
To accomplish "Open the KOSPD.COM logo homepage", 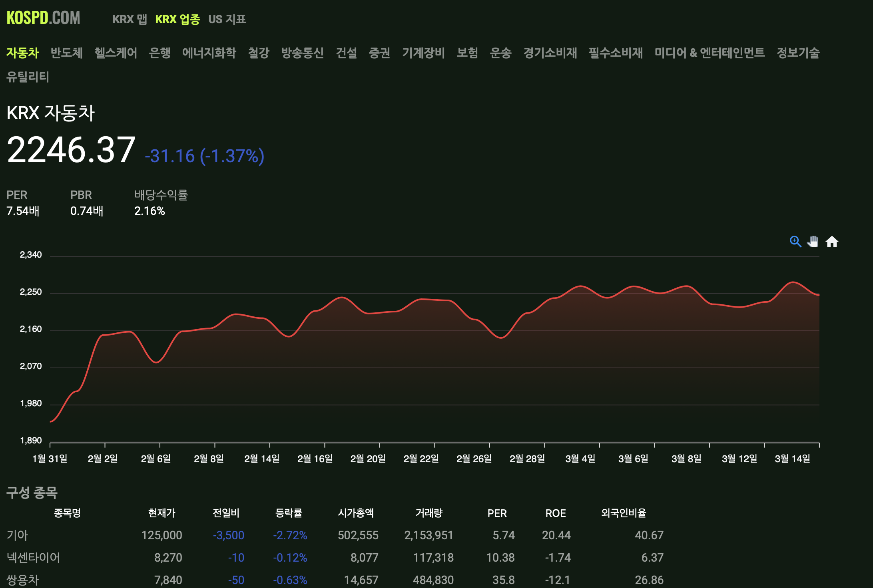I will tap(43, 18).
